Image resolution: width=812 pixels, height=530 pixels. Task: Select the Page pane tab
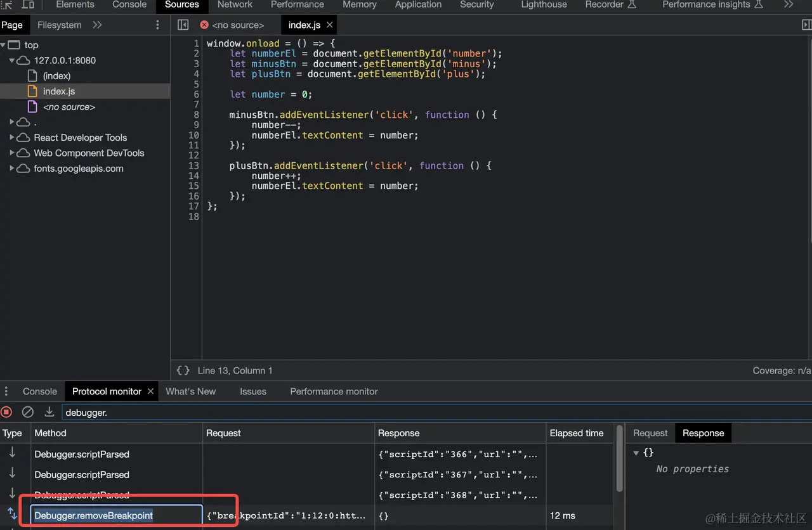[x=12, y=25]
